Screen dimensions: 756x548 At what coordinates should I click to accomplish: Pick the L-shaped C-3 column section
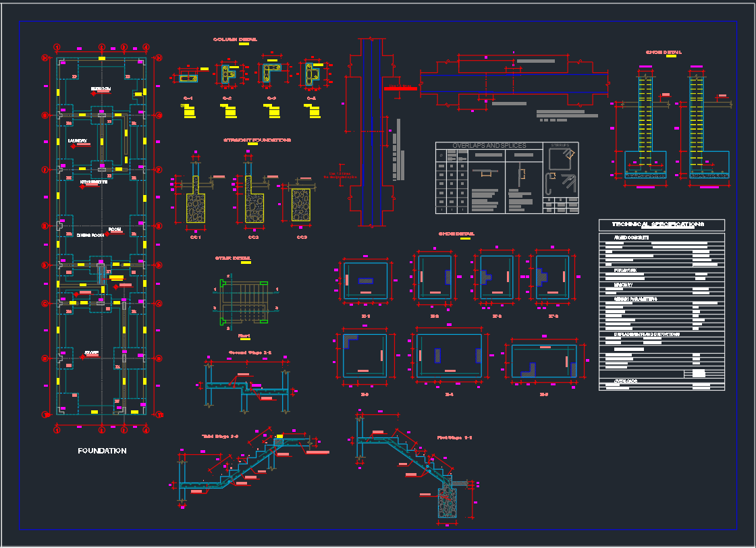pos(271,74)
